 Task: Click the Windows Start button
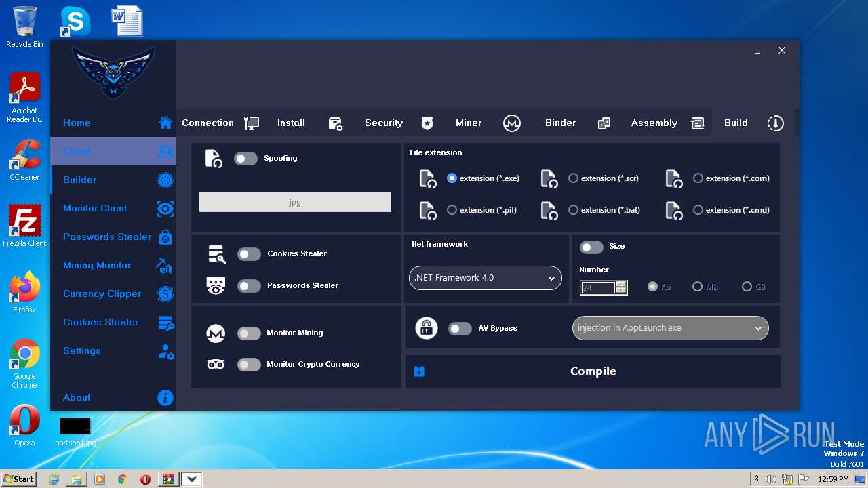[18, 479]
